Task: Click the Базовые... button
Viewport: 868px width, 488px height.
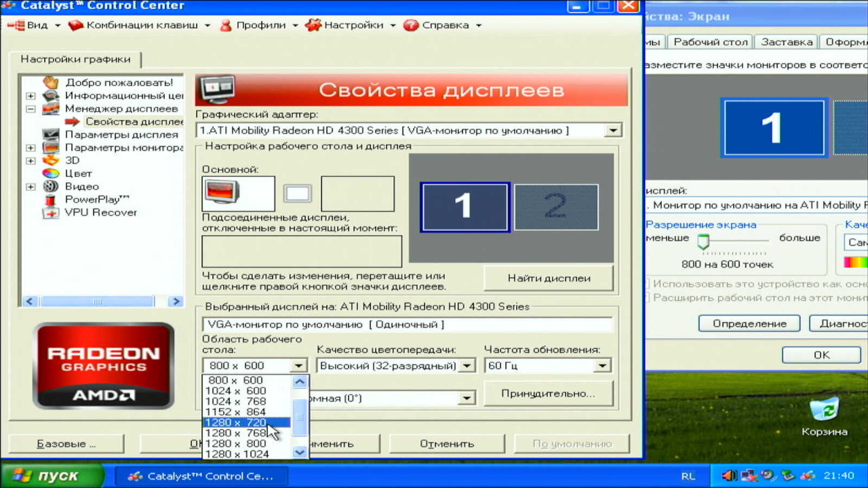Action: [66, 444]
